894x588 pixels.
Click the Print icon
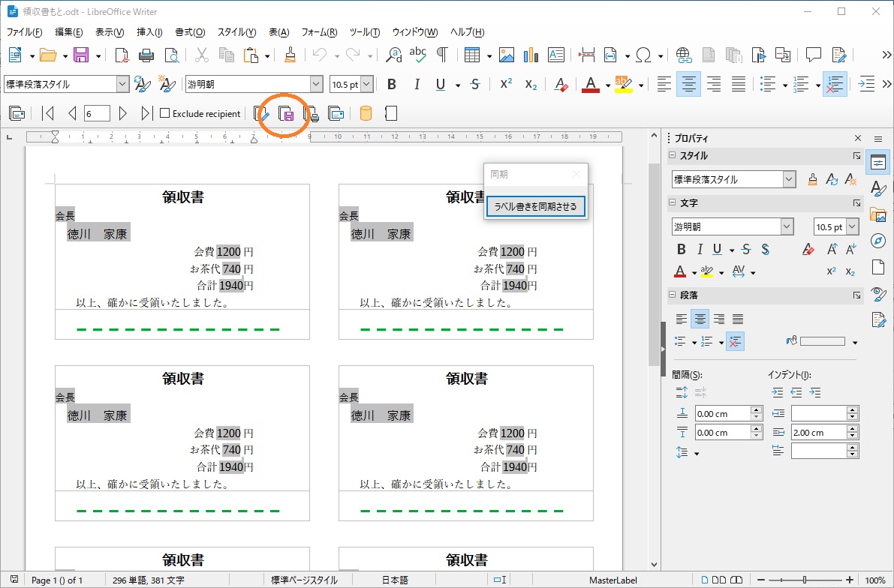point(146,55)
